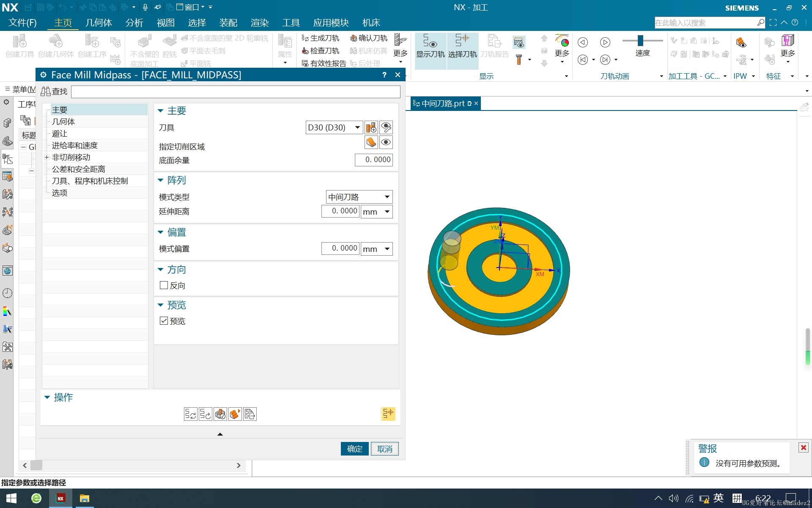Collapse the 偏置 section

[x=160, y=232]
